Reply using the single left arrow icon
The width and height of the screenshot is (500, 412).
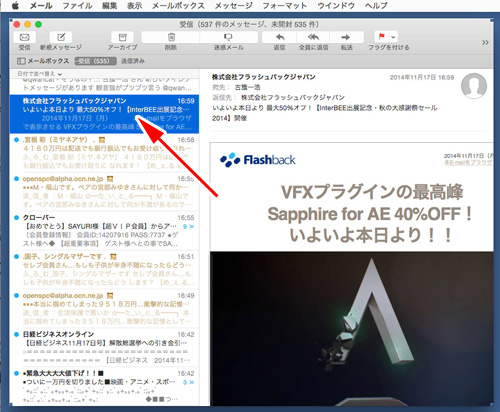tap(279, 37)
